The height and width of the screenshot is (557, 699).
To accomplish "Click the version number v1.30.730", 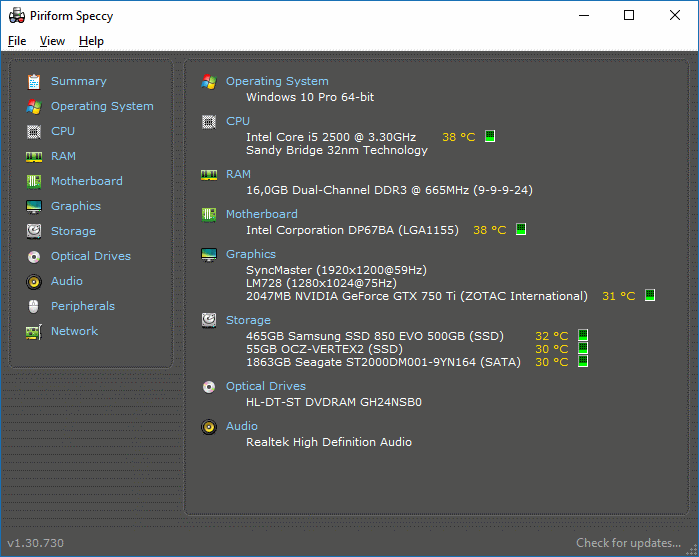I will 36,543.
